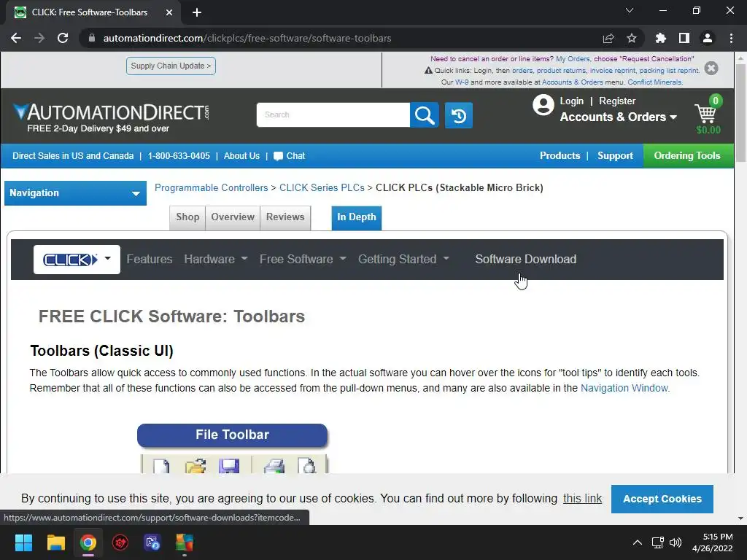Toggle the Chrome side panel icon
747x560 pixels.
[x=684, y=38]
